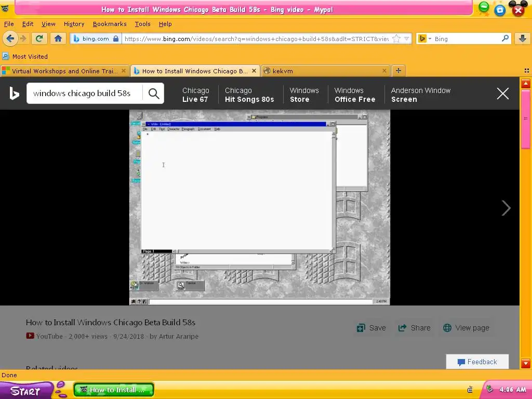
Task: Open Windows Store related search
Action: (304, 95)
